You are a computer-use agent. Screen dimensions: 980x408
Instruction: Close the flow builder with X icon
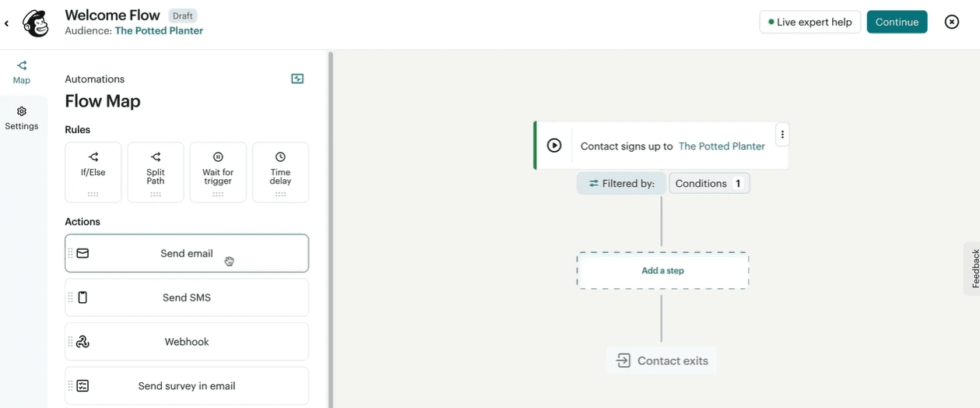point(951,22)
